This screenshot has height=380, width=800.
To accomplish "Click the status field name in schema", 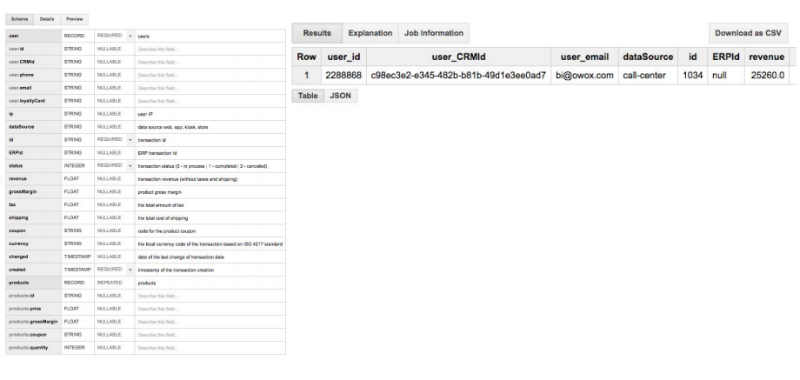I will (x=15, y=166).
